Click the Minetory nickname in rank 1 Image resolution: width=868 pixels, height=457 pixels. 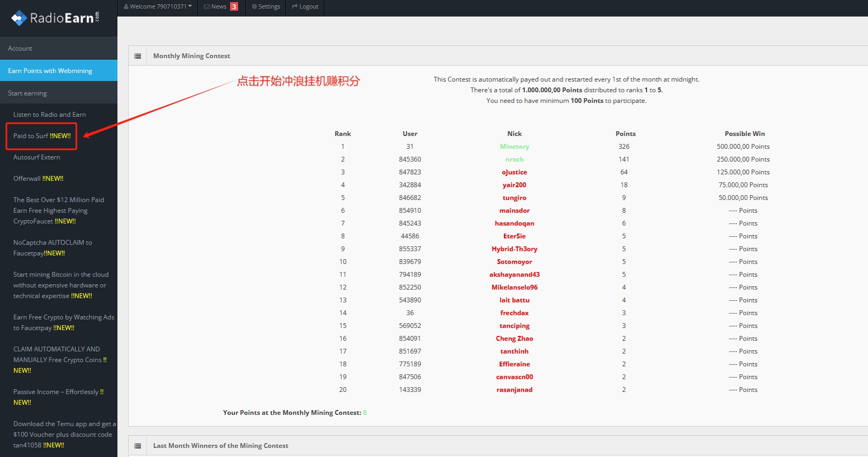coord(514,147)
